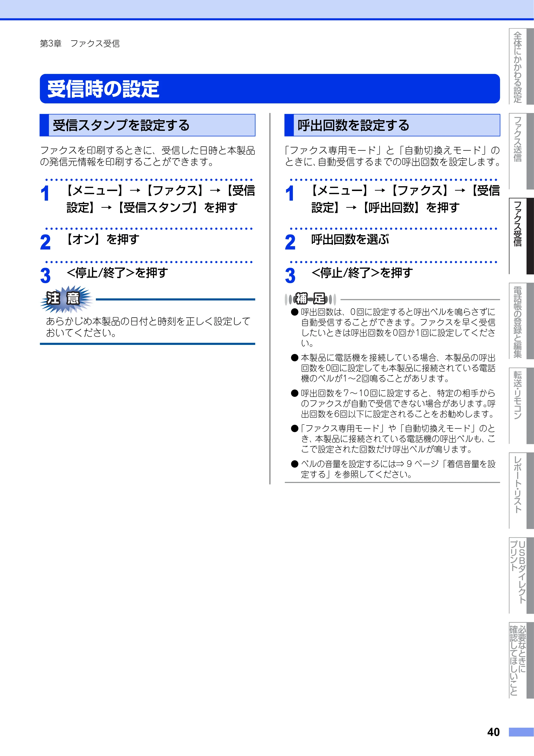Open the レポート・リスト side tab
The height and width of the screenshot is (756, 534).
click(521, 491)
